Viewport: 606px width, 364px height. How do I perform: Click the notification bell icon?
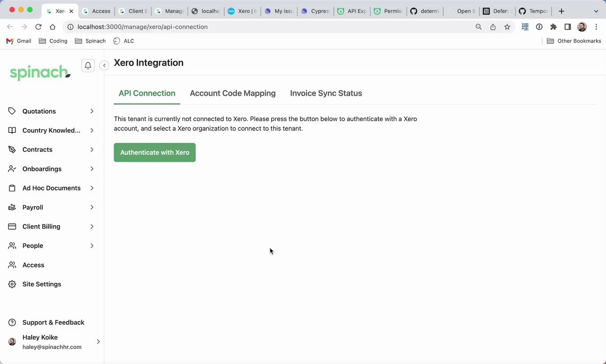88,65
